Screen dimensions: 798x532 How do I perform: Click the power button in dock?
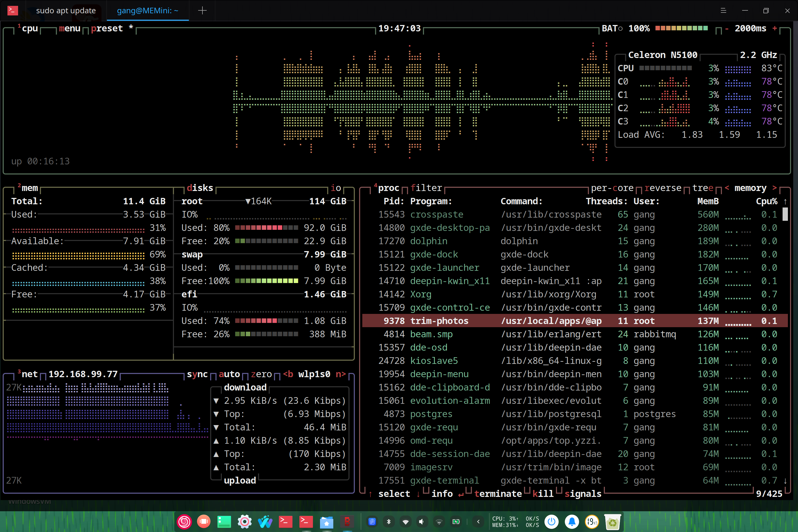pyautogui.click(x=551, y=521)
